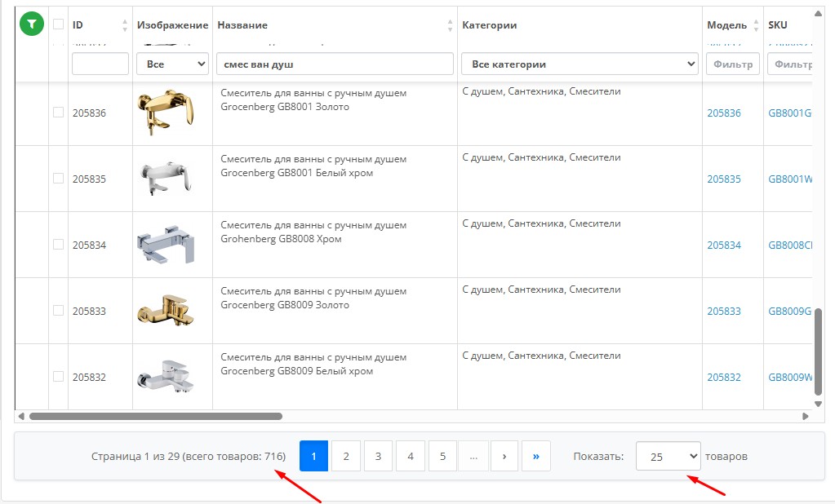Sort the table by ID column arrows

coord(124,25)
